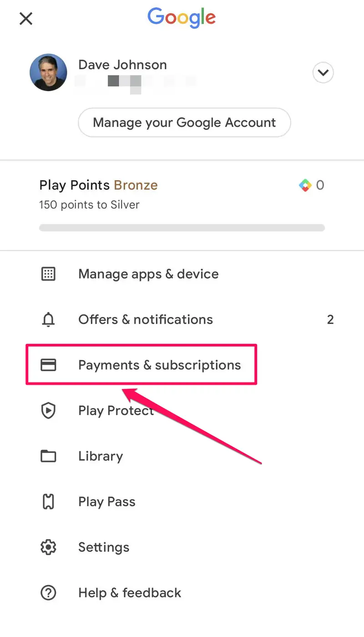The height and width of the screenshot is (637, 364).
Task: Click the Play Points progress bar
Action: click(182, 227)
